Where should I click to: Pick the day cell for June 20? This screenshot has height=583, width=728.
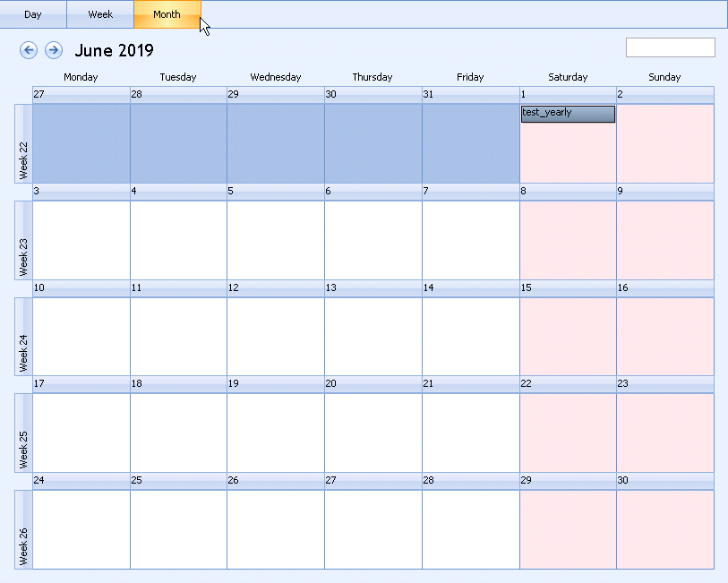pyautogui.click(x=373, y=433)
